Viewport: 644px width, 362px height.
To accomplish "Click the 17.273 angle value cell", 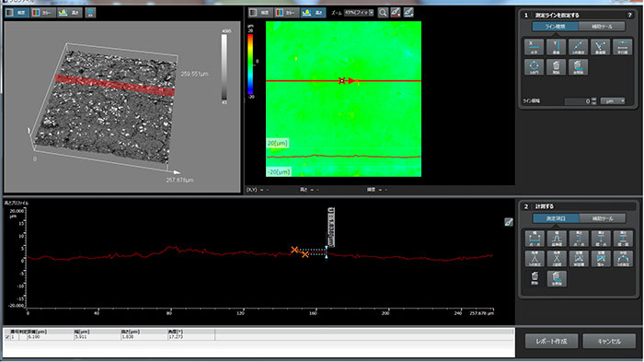I will click(x=191, y=337).
